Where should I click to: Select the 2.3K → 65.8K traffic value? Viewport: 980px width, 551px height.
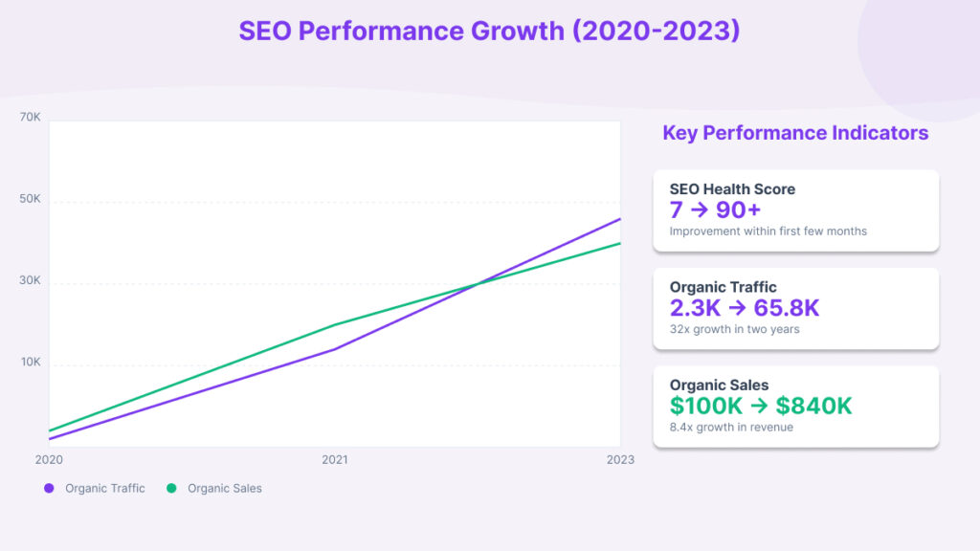click(745, 308)
